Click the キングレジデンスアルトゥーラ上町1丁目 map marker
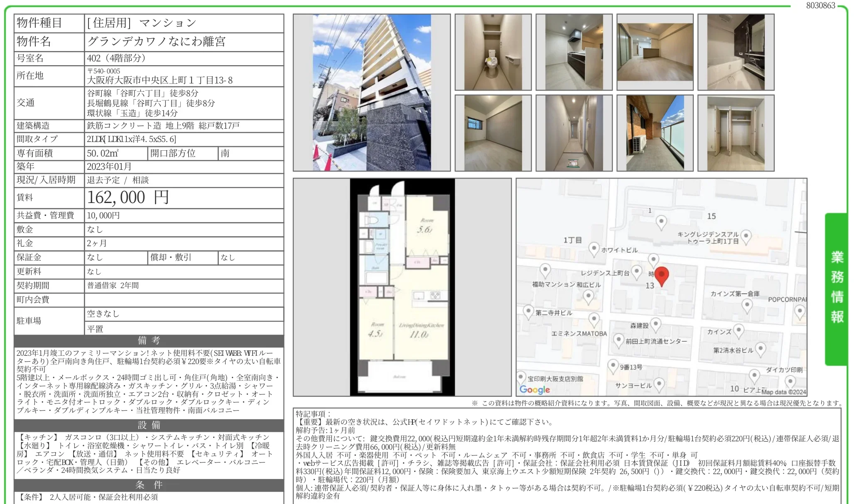The image size is (854, 504). [746, 237]
